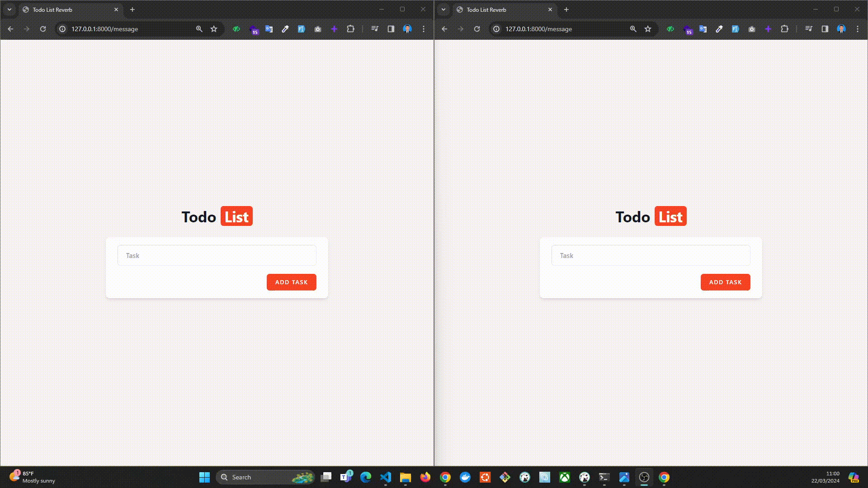Click profile avatar in left window toolbar

pos(407,29)
